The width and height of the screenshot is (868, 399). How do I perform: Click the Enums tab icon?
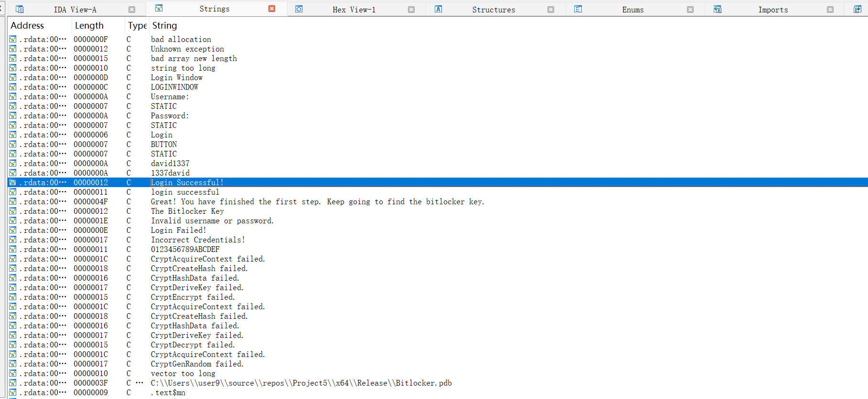(x=578, y=10)
